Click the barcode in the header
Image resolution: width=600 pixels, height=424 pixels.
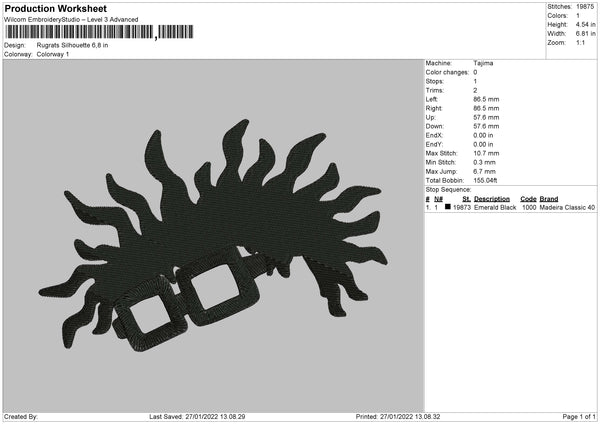pyautogui.click(x=99, y=32)
